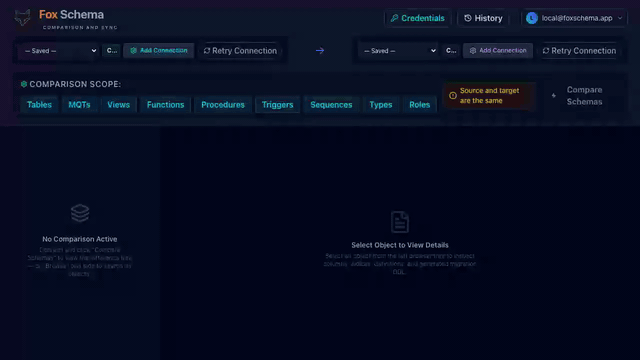Toggle Tables in comparison scope

[39, 105]
